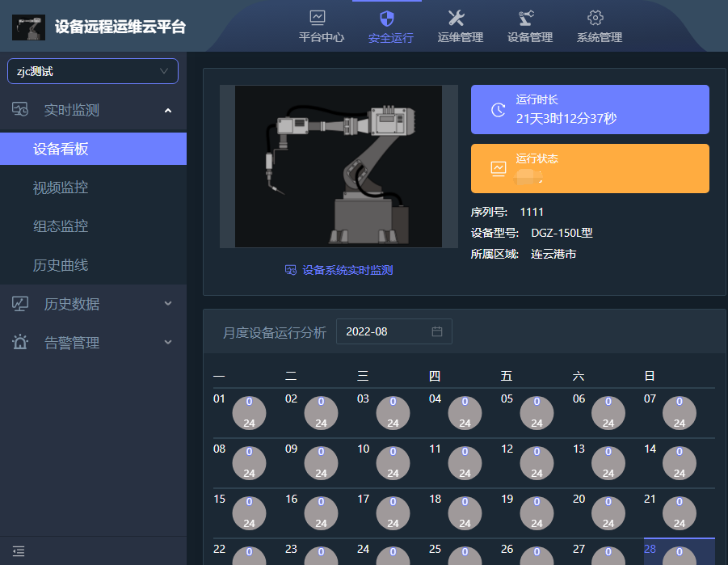Click the calendar icon in date picker
This screenshot has width=728, height=565.
tap(437, 331)
